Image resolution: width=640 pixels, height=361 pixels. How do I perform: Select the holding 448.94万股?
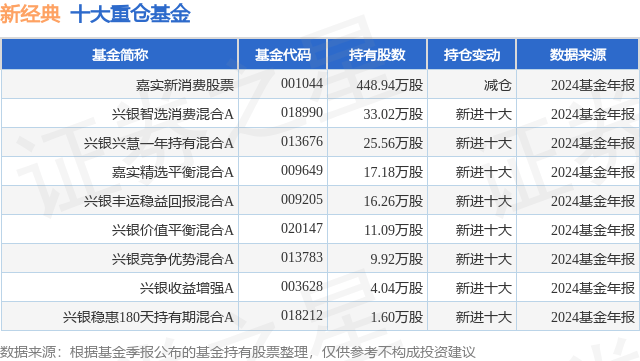[390, 85]
